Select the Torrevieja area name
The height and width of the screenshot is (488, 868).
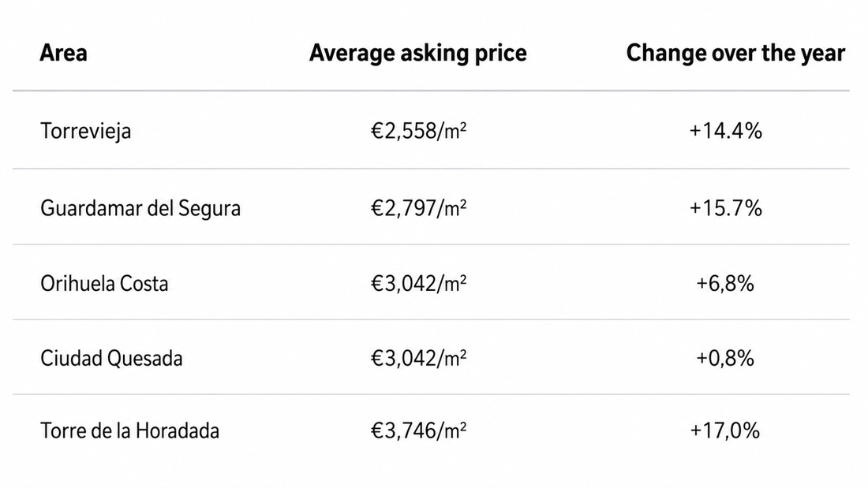(x=86, y=132)
